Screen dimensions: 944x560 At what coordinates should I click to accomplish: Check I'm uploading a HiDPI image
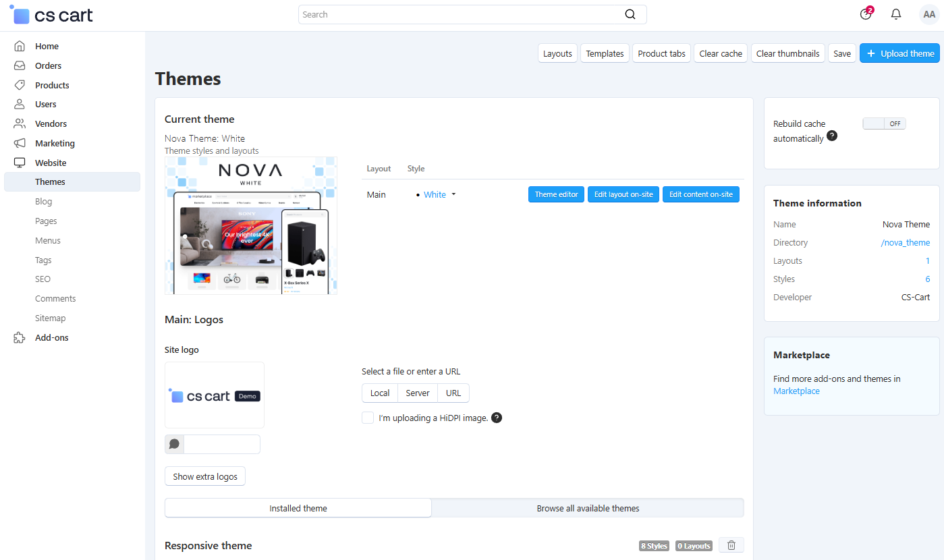point(368,418)
